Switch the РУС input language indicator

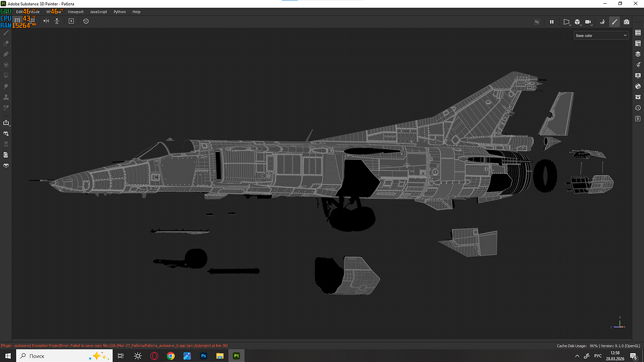598,356
